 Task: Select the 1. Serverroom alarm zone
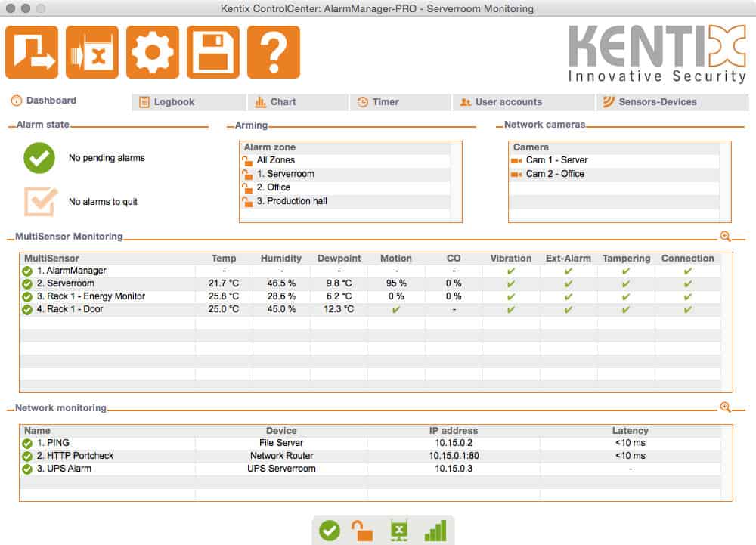345,174
